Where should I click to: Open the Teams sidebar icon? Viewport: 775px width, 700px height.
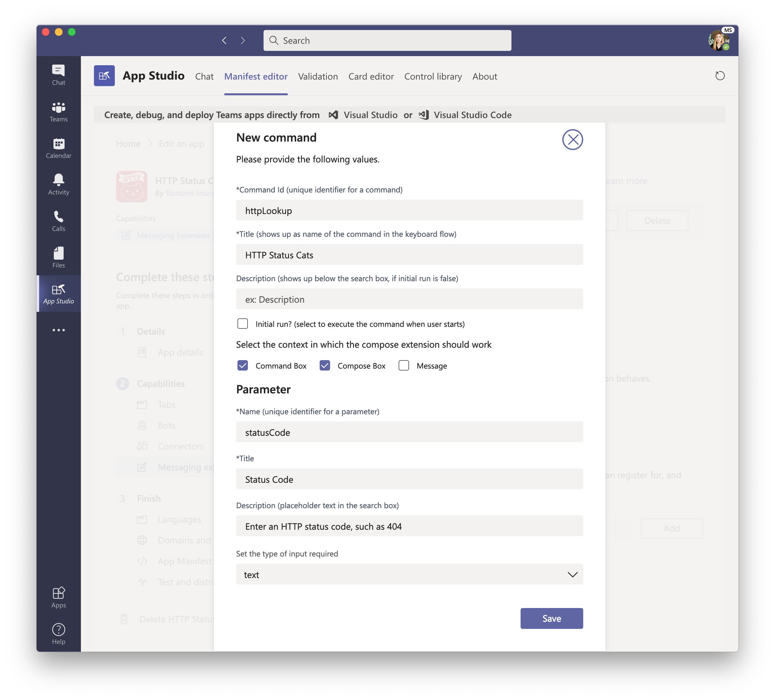[x=58, y=112]
